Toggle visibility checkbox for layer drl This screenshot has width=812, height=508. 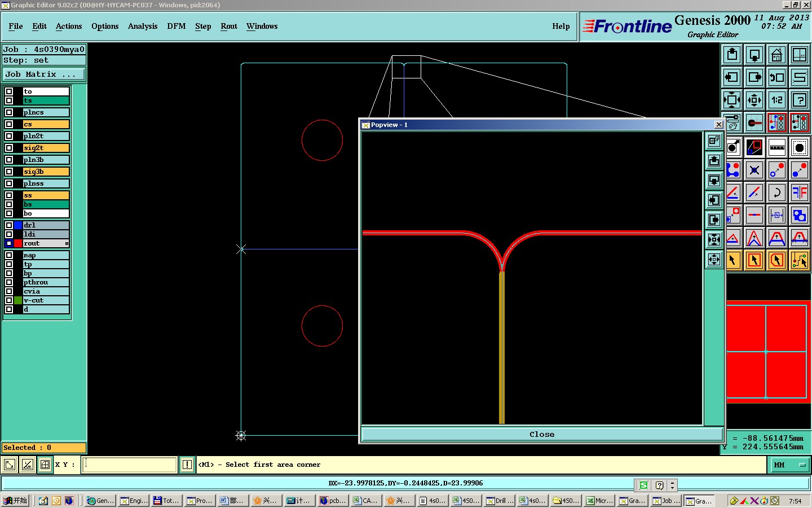9,225
